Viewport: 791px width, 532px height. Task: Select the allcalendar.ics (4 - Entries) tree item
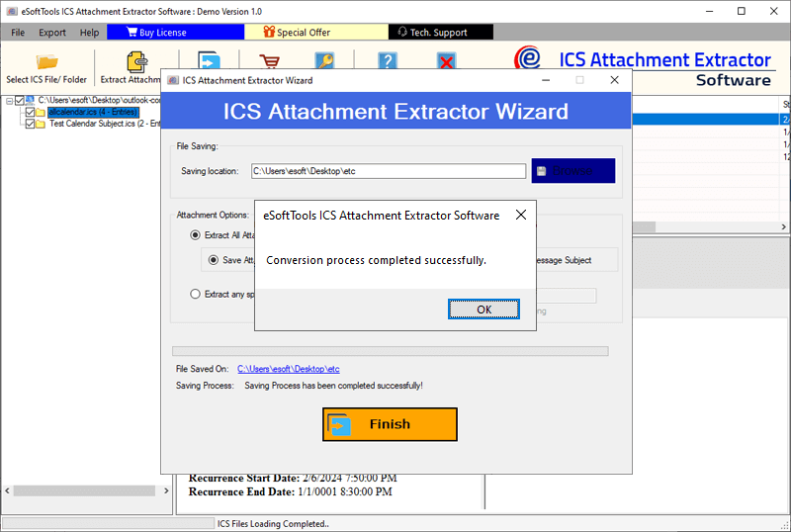tap(93, 112)
